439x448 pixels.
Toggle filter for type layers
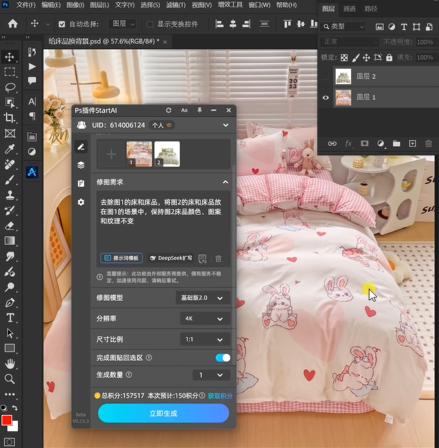pyautogui.click(x=404, y=27)
